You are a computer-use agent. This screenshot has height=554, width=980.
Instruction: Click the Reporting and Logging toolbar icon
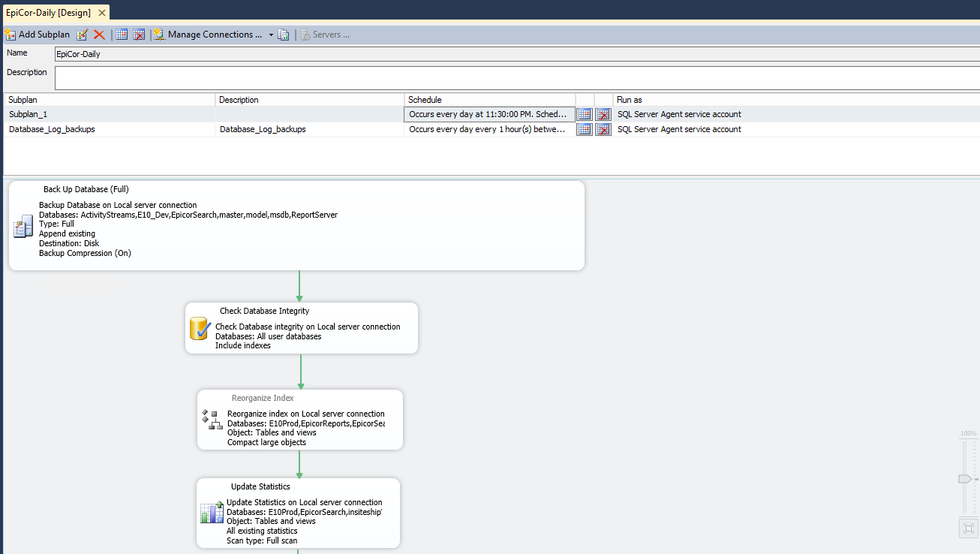284,35
